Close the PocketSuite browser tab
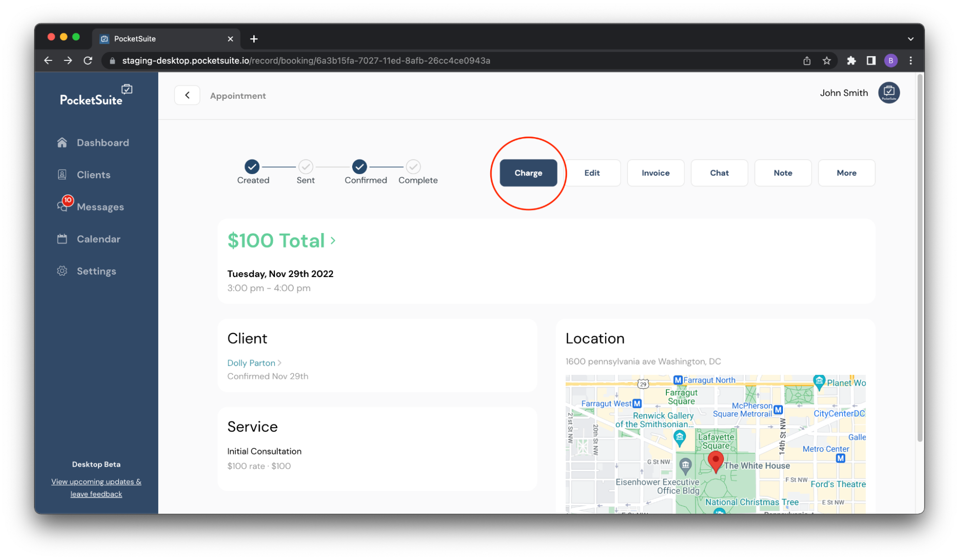Image resolution: width=959 pixels, height=560 pixels. click(230, 39)
